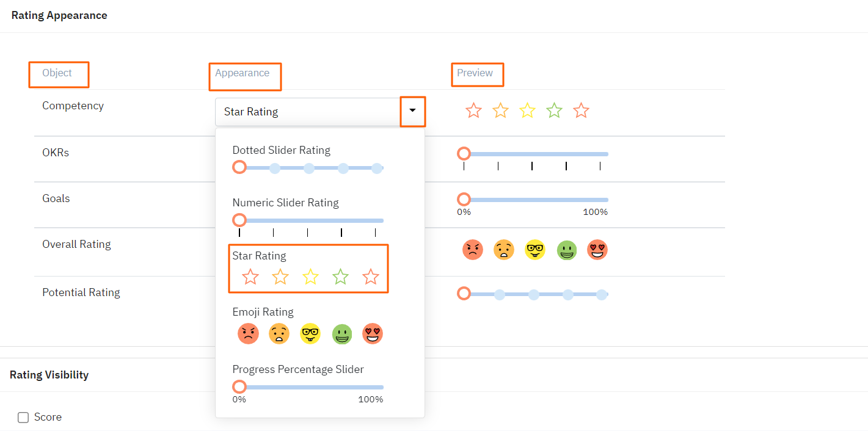Select Dotted Slider Rating from the dropdown
This screenshot has height=431, width=868.
pos(281,150)
